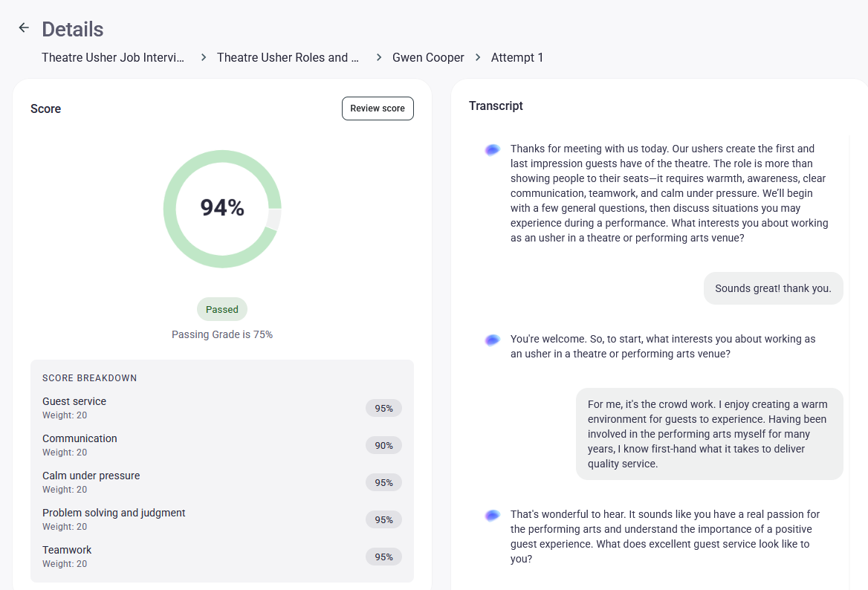The image size is (868, 590).
Task: Click the 95% badge for Calm under pressure
Action: pos(383,483)
